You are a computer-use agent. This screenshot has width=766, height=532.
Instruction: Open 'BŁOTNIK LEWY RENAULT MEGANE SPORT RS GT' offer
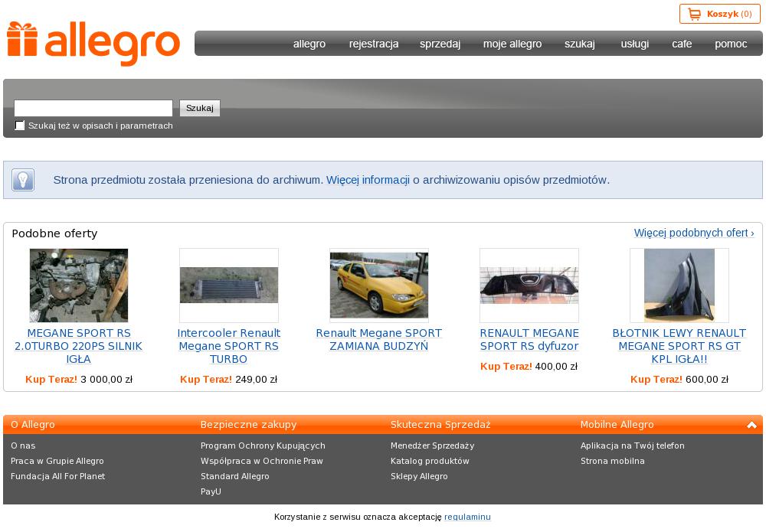click(679, 346)
